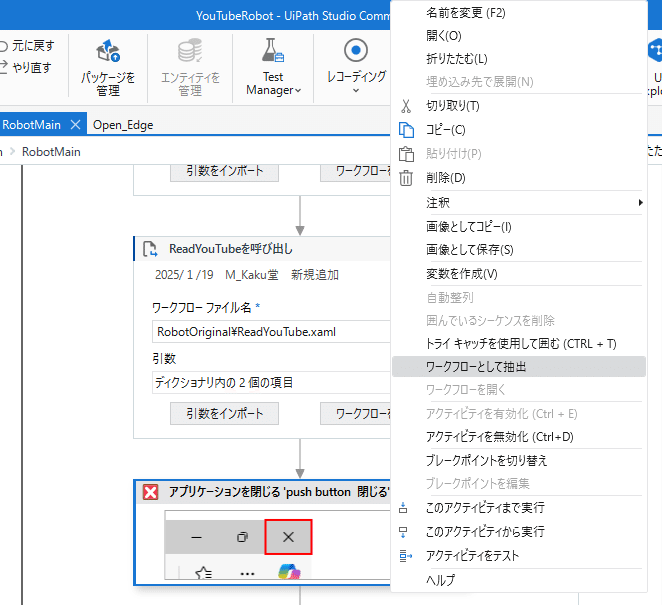Click Cut (切り取り) scissors icon
Image resolution: width=662 pixels, height=605 pixels.
(x=406, y=106)
